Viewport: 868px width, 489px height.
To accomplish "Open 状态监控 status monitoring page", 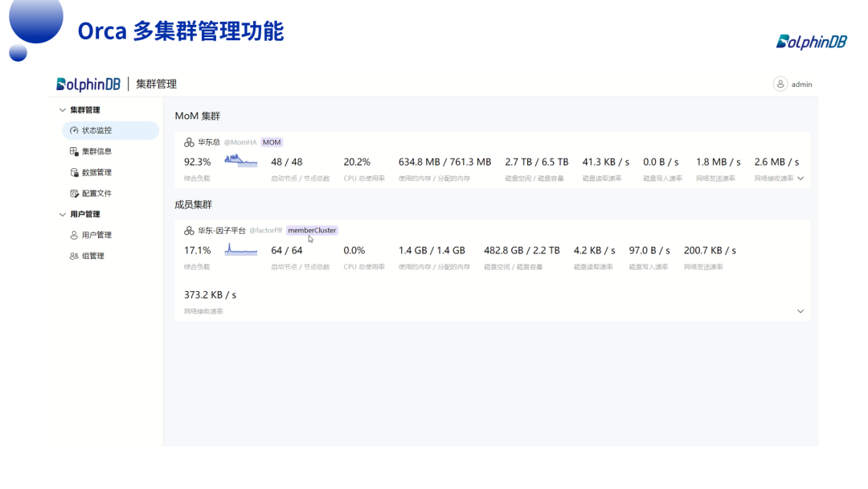I will tap(111, 130).
